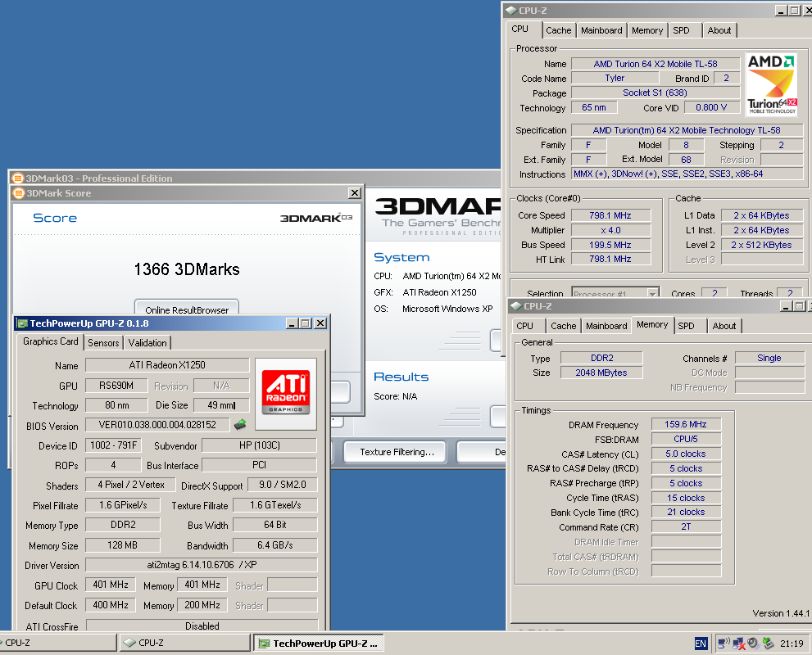This screenshot has height=655, width=812.
Task: Click Bank Cycle Time value 21 clocks
Action: (686, 512)
